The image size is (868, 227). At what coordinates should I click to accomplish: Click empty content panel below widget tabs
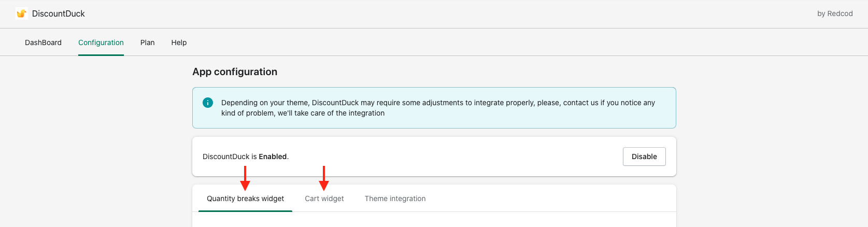[x=434, y=220]
